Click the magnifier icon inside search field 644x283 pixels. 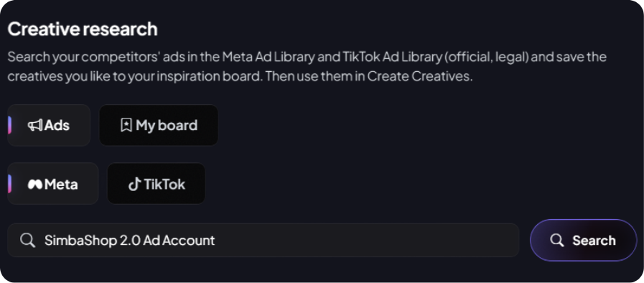tap(27, 241)
